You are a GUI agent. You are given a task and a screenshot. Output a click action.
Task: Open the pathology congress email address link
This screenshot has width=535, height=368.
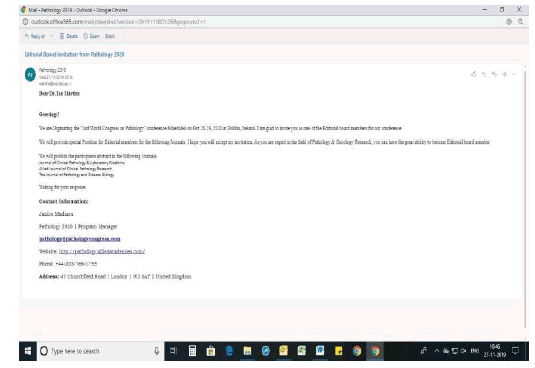(x=79, y=239)
